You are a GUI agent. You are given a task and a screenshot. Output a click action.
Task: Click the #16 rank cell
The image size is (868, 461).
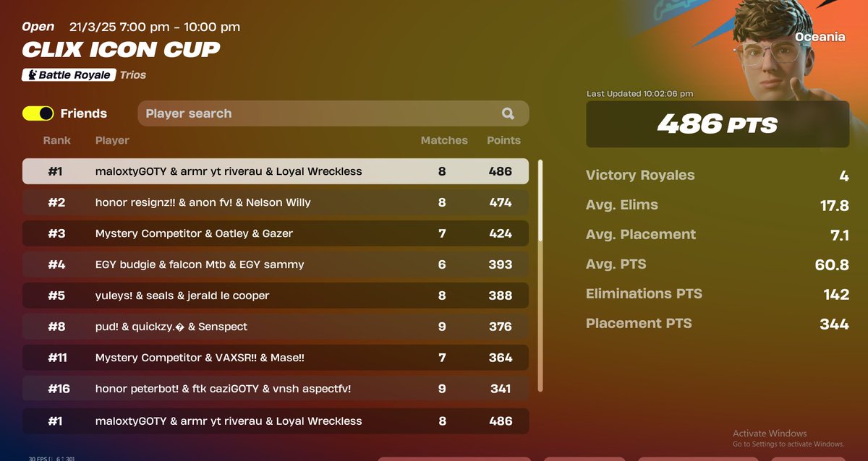tap(59, 389)
